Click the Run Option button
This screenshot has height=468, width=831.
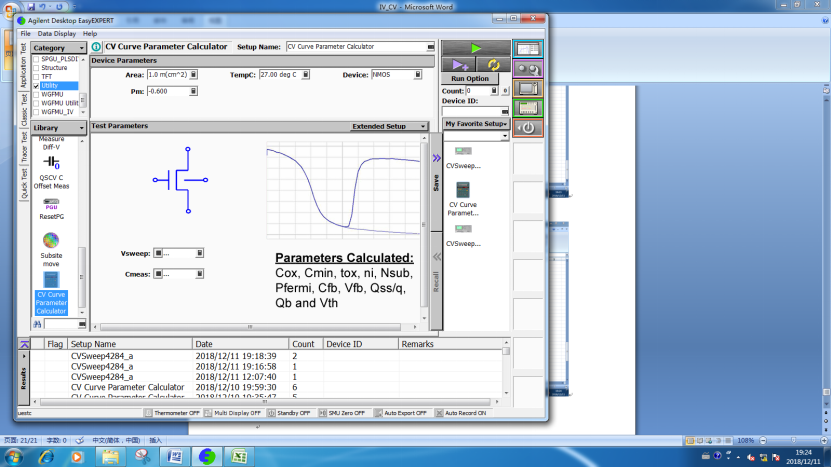470,78
